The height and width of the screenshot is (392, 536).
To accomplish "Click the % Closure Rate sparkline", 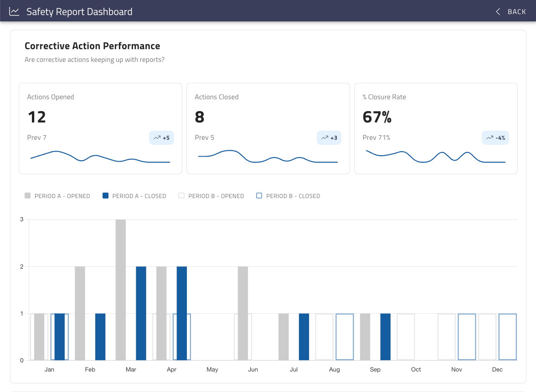I will (x=436, y=157).
